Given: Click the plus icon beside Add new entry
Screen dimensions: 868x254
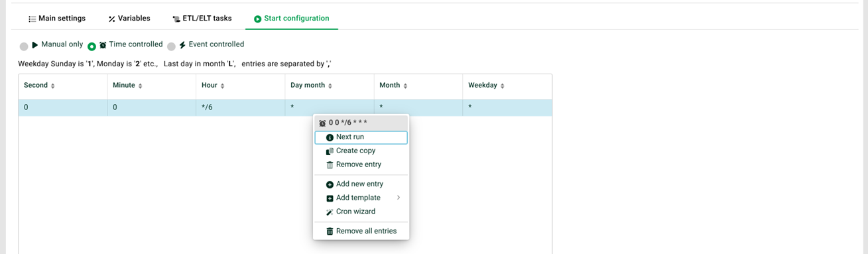Looking at the screenshot, I should [330, 184].
